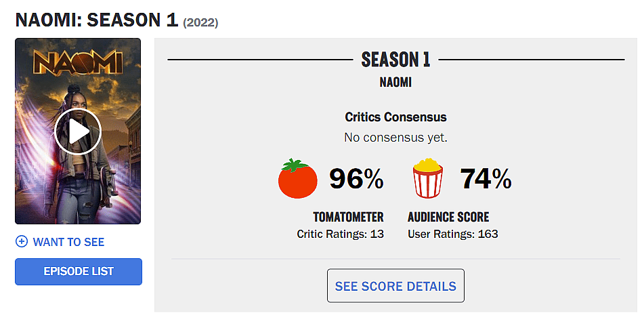Click the 96% Tomatometer score
The height and width of the screenshot is (328, 644).
click(x=356, y=179)
